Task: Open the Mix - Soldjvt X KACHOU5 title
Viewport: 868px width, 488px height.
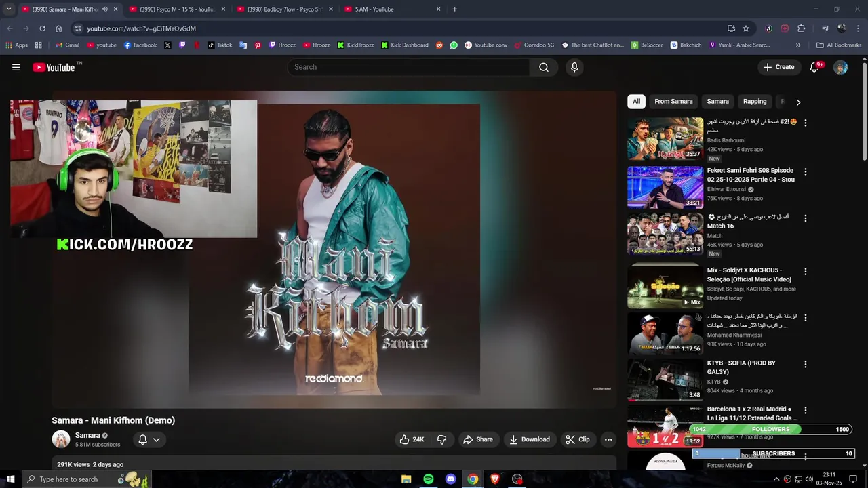Action: pos(749,274)
